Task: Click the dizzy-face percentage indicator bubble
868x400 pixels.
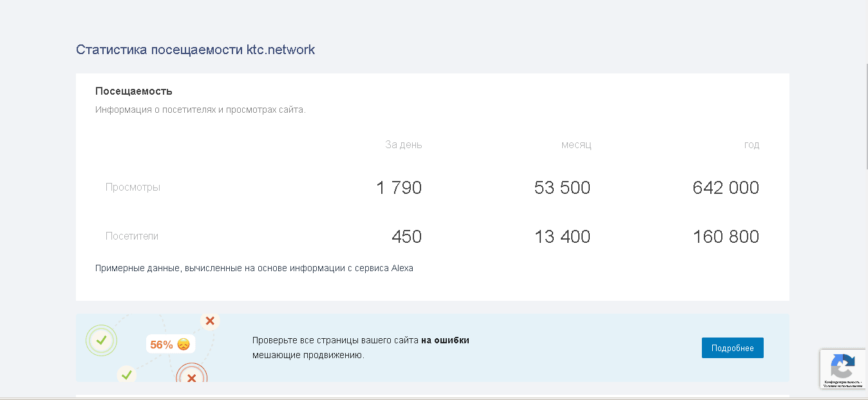Action: tap(170, 344)
